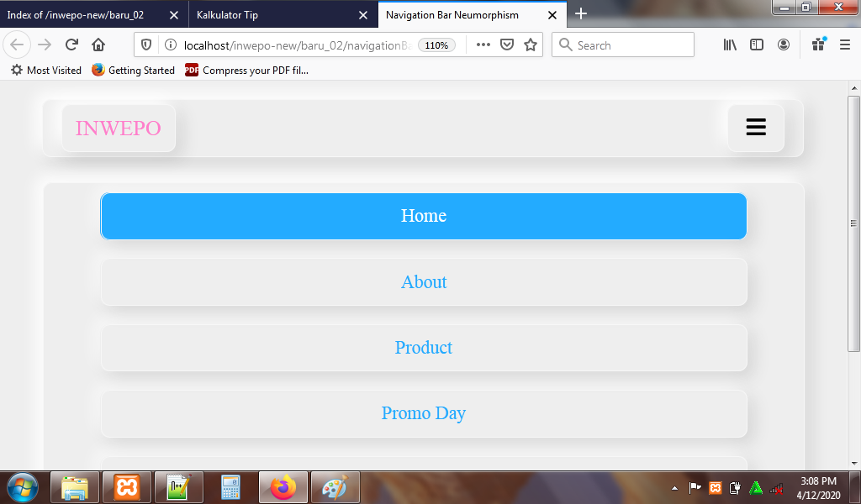This screenshot has width=861, height=504.
Task: Open the Firefox application menu
Action: pos(845,45)
